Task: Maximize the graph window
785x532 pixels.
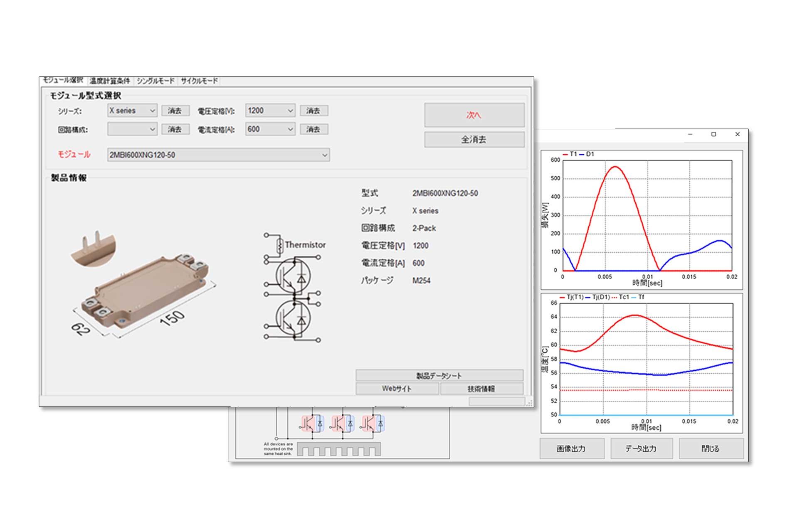Action: point(713,134)
